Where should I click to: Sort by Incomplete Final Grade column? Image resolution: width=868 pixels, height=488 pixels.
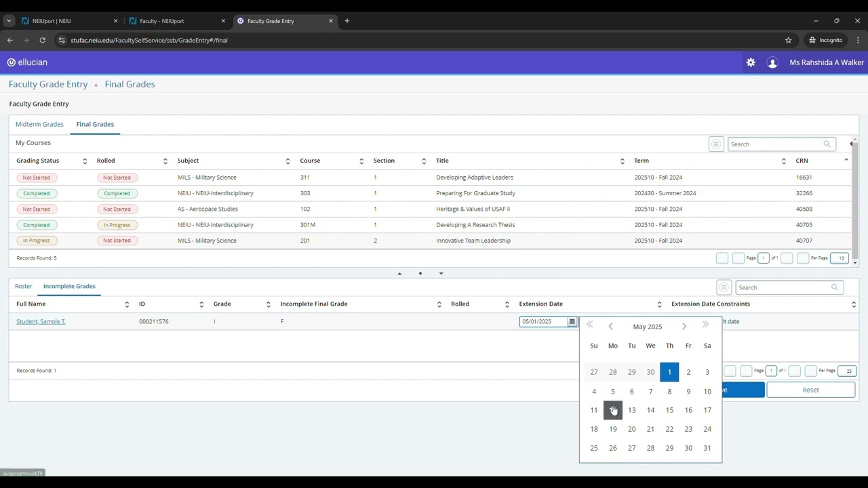(439, 304)
